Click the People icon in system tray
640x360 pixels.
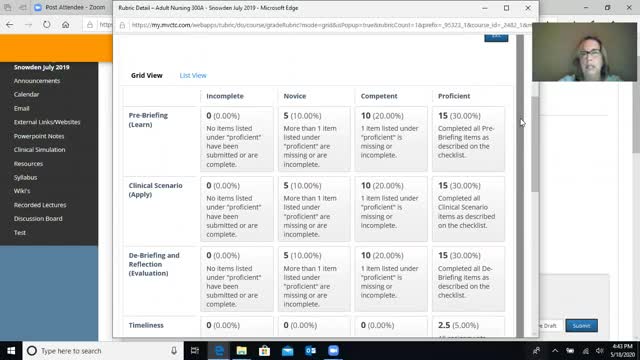click(x=536, y=351)
